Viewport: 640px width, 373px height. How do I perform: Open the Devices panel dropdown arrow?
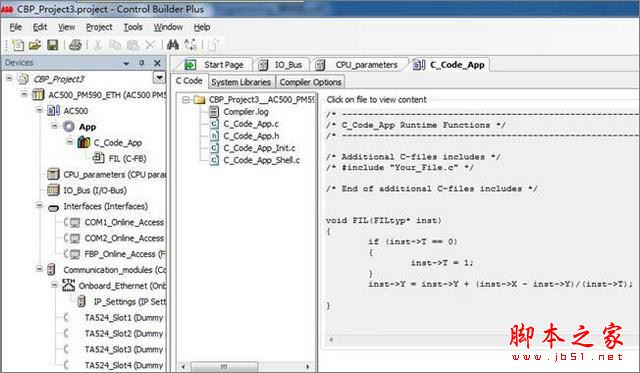pyautogui.click(x=126, y=63)
